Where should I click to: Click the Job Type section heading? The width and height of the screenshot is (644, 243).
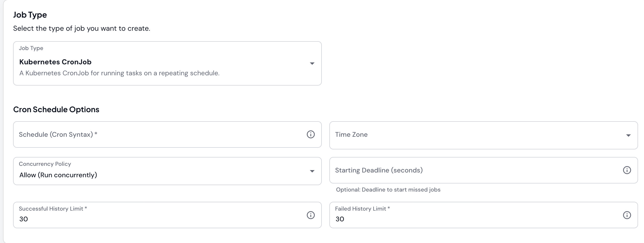(30, 15)
